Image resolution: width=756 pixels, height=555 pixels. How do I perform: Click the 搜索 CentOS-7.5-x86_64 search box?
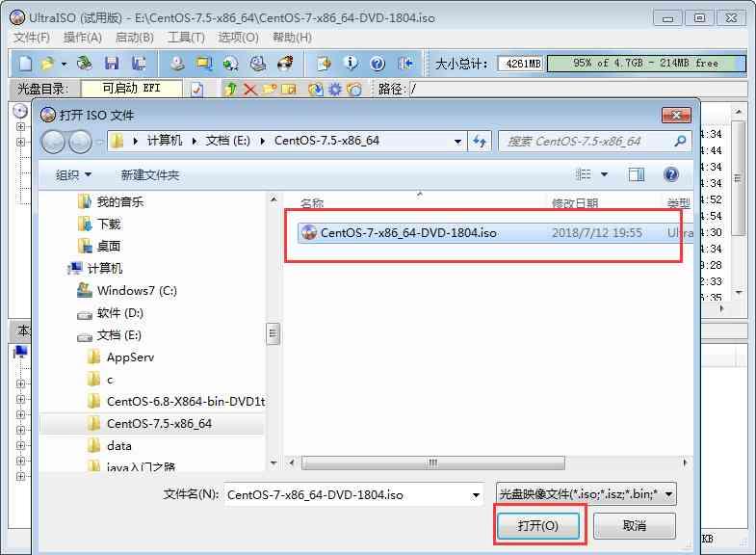tap(594, 142)
